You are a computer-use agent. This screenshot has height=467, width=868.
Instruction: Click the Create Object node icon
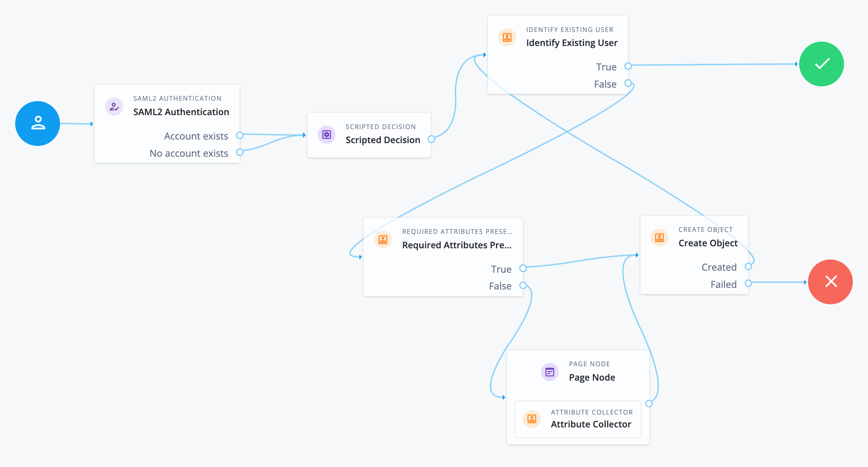point(659,237)
